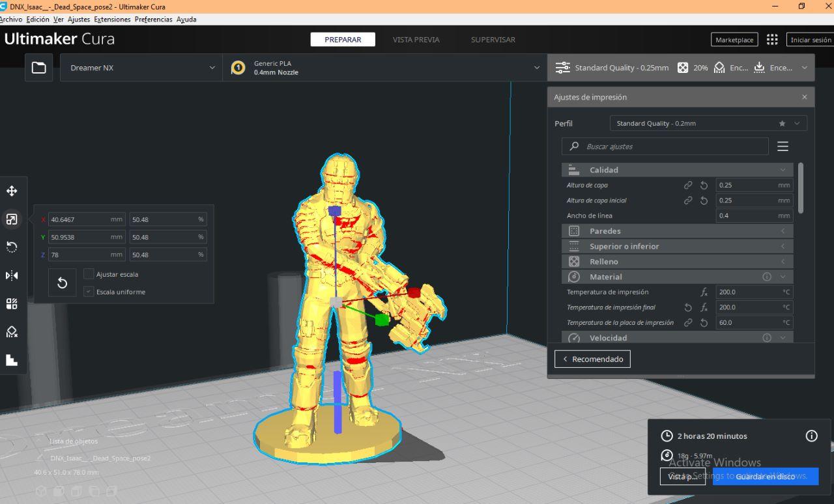Click the Z size field showing 78

coord(87,255)
